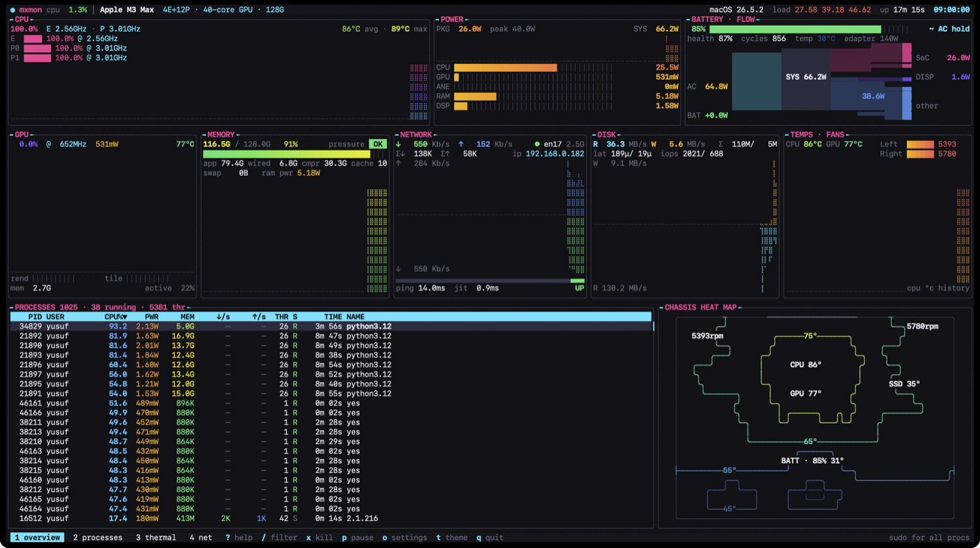This screenshot has width=980, height=548.
Task: Select process row PID 21890
Action: point(331,346)
